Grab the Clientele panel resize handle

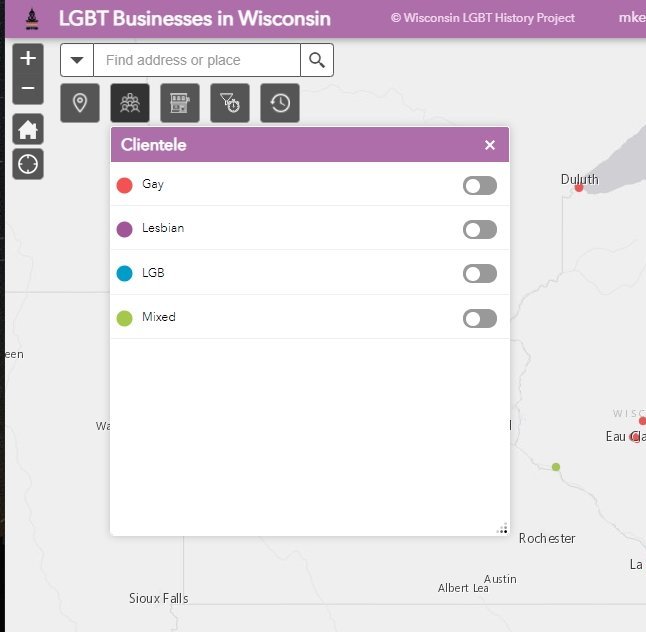(x=502, y=529)
